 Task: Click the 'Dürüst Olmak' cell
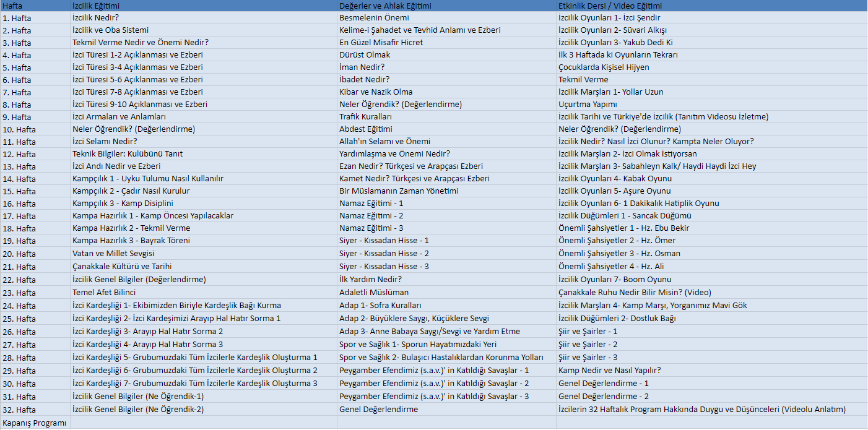446,55
